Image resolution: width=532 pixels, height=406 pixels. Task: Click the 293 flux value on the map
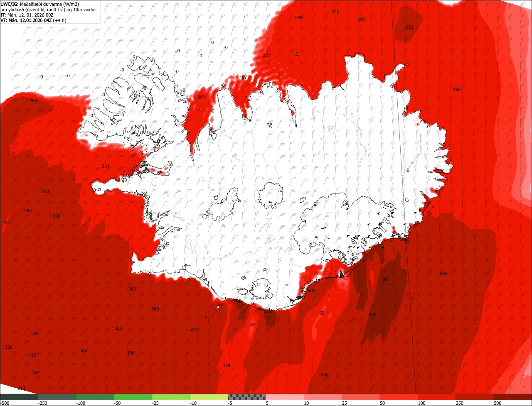click(28, 210)
